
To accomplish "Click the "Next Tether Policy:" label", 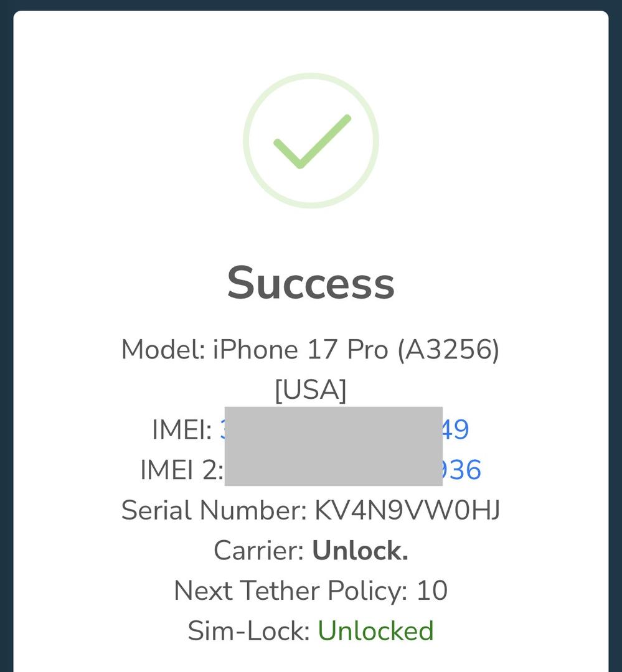I will [x=290, y=590].
